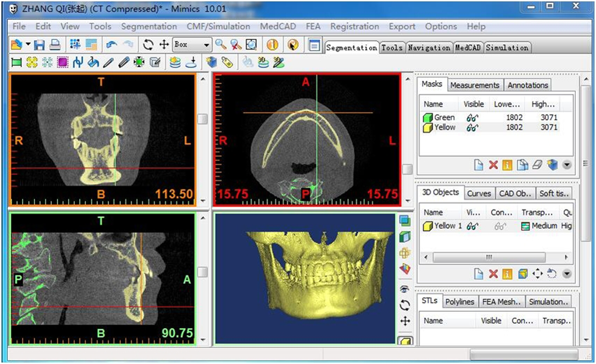The height and width of the screenshot is (364, 596).
Task: Click the axial view slice slider handle
Action: point(407,169)
